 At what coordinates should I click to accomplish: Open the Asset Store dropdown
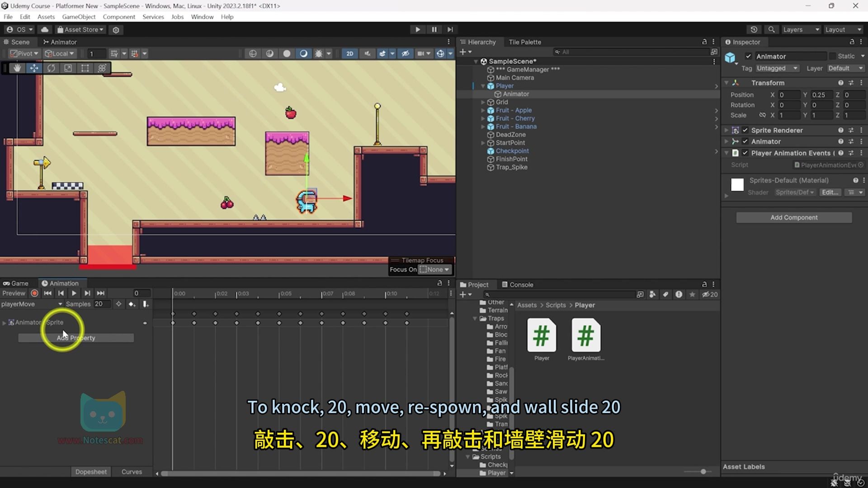[80, 29]
